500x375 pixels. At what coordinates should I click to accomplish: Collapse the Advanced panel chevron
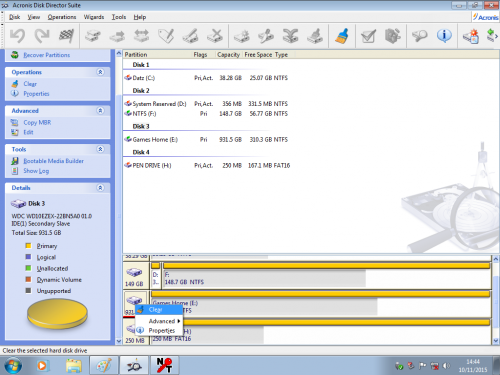100,111
